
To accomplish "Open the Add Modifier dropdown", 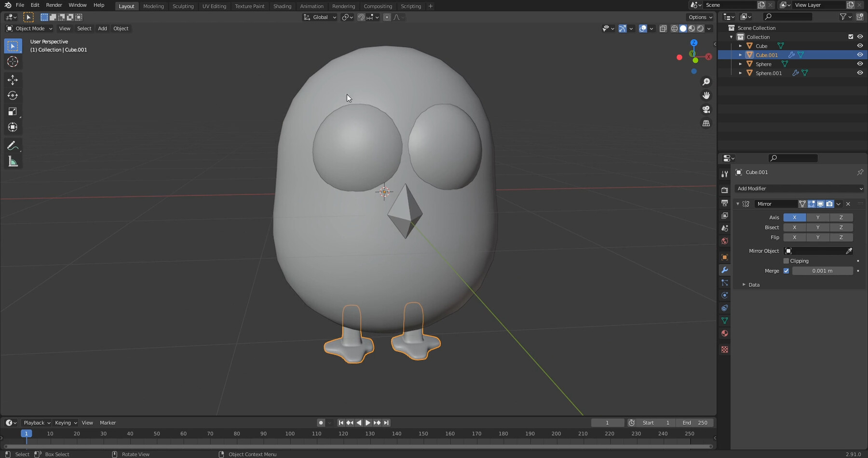I will [799, 189].
